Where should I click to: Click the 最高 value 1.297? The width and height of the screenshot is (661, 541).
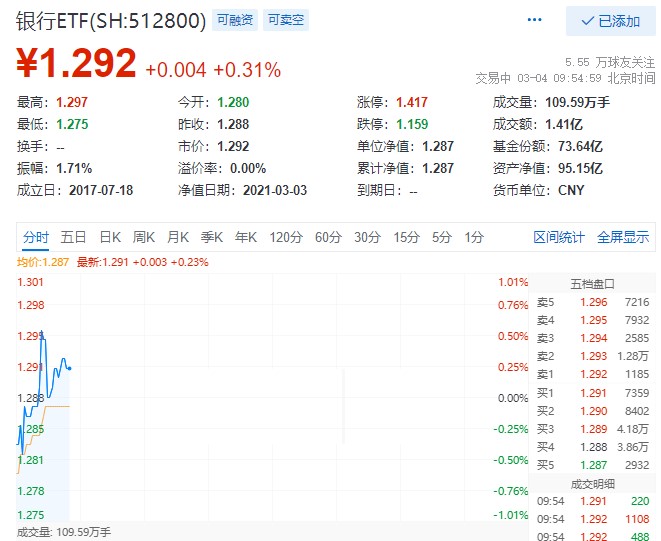72,102
